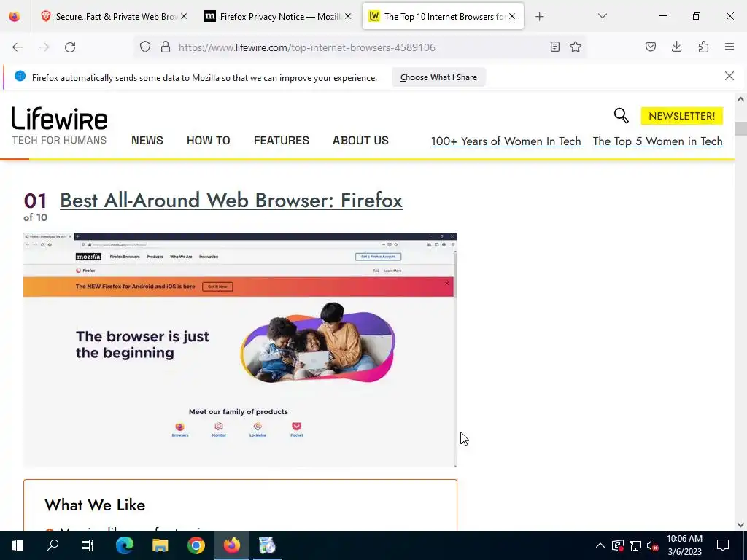
Task: Open Firefox View pinned icon
Action: pos(15,17)
